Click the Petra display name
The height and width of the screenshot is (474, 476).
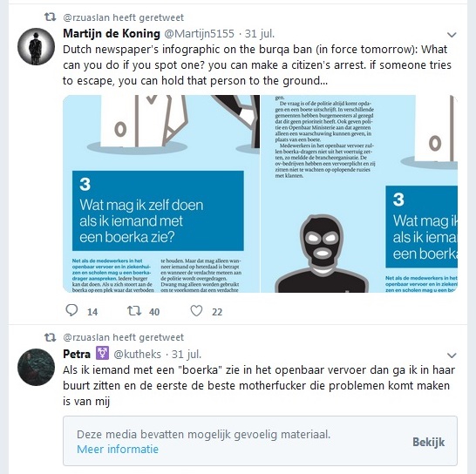[77, 354]
